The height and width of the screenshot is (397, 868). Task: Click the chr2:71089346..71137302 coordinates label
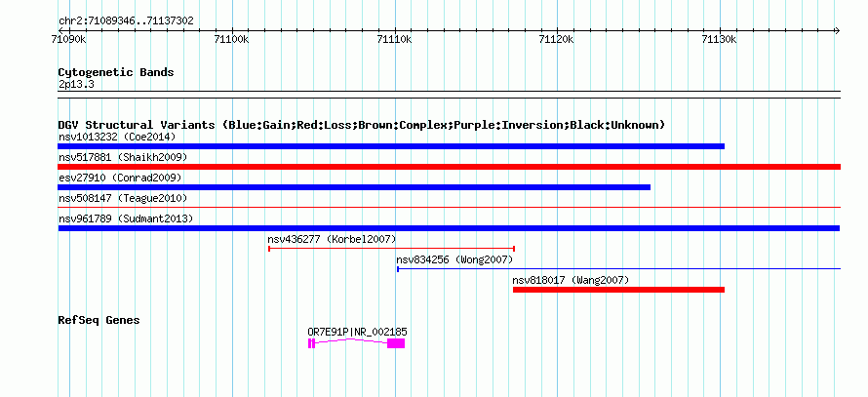tap(126, 20)
